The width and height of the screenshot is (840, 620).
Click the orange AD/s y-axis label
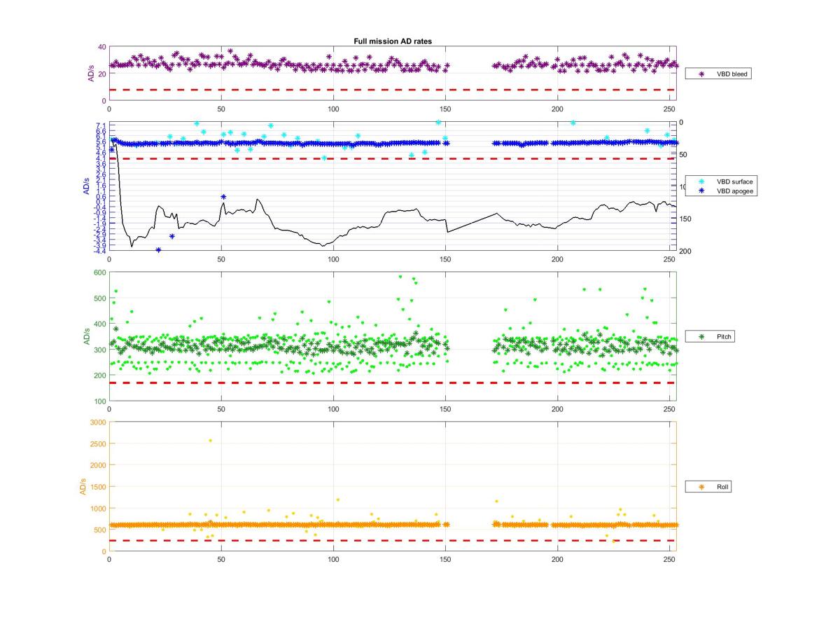click(83, 485)
